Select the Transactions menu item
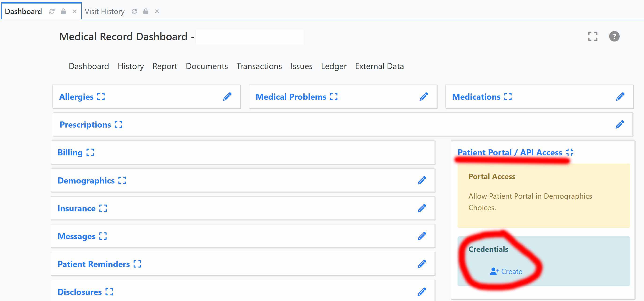 pyautogui.click(x=259, y=66)
